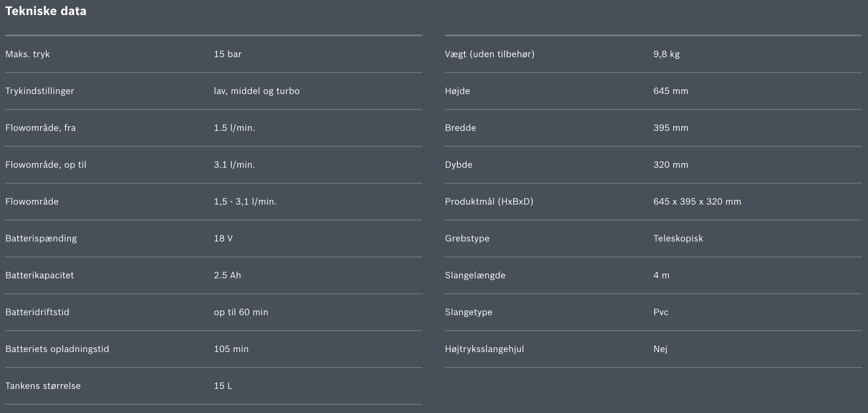Select the "15 bar" value
This screenshot has width=868, height=413.
coord(228,54)
